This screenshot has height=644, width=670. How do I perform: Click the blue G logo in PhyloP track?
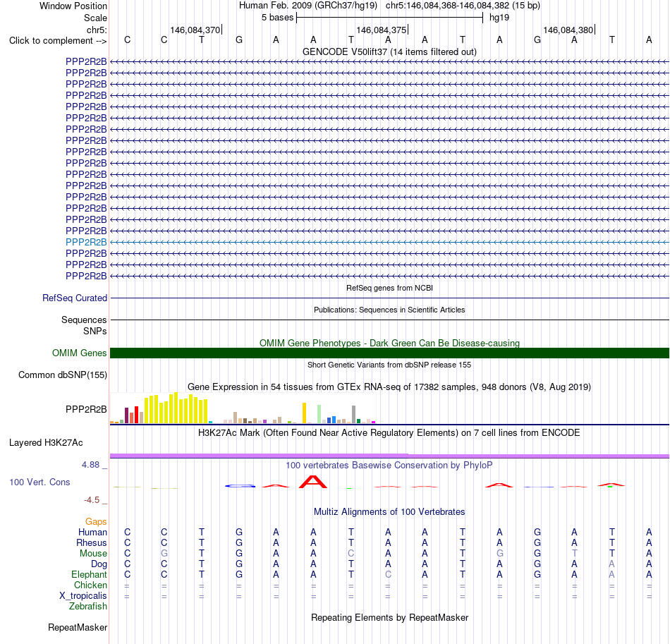click(x=240, y=486)
